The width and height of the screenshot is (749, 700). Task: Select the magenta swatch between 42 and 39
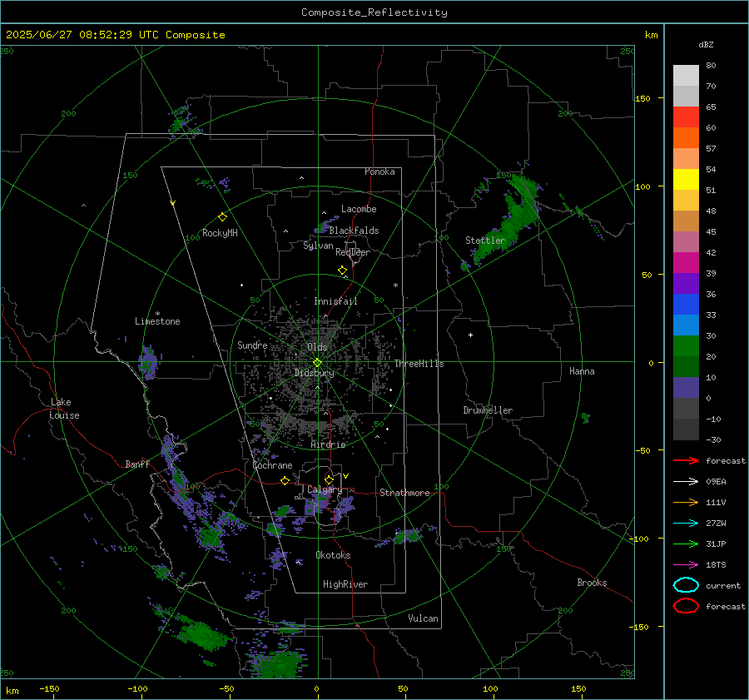686,262
